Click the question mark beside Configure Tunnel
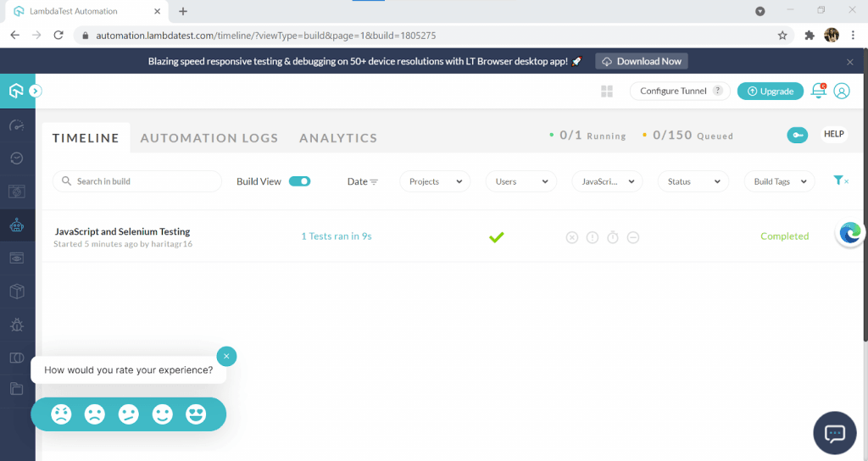Viewport: 868px width, 461px height. [x=718, y=91]
